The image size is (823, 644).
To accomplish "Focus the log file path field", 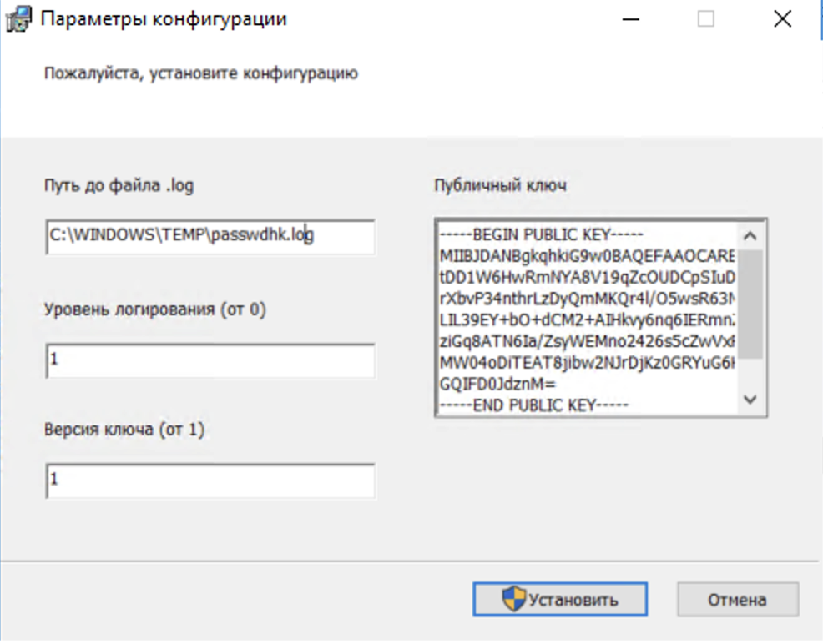I will pos(210,237).
